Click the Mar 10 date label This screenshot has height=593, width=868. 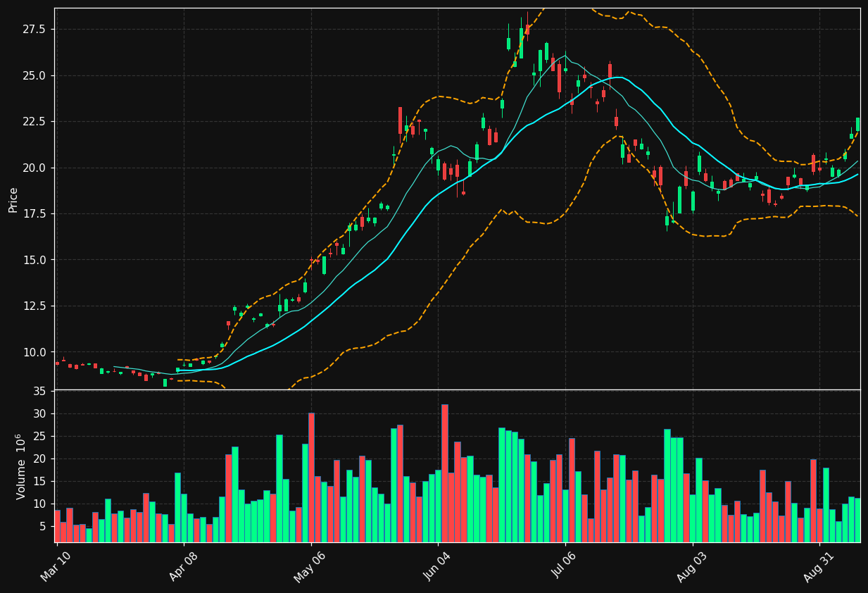click(56, 567)
